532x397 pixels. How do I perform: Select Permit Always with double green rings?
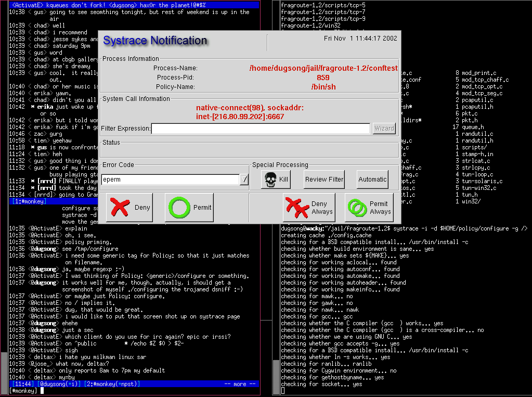point(369,208)
